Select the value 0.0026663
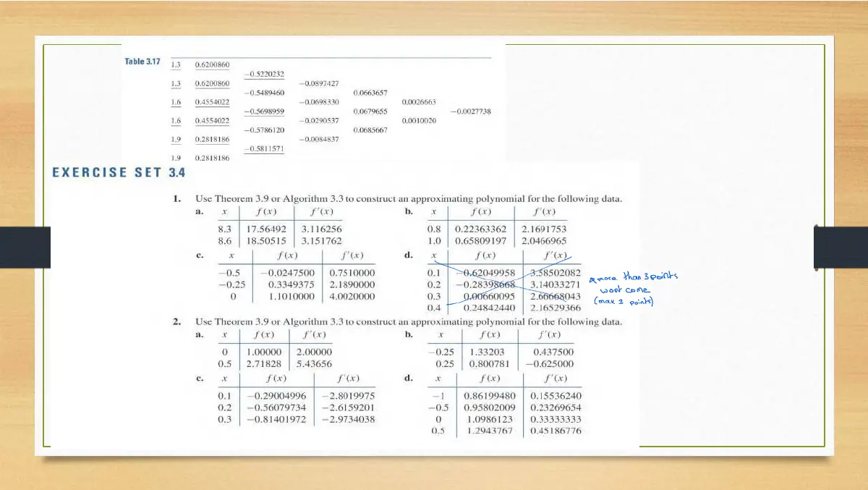868x490 pixels. point(419,103)
